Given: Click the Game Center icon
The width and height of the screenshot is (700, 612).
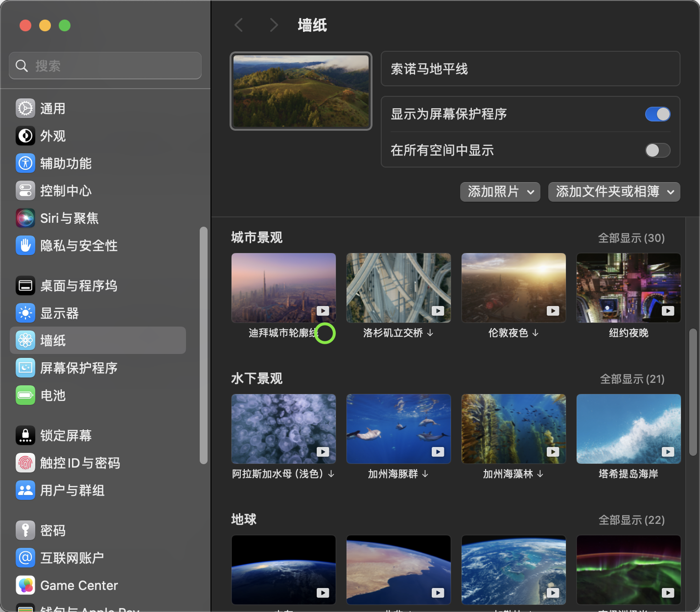Looking at the screenshot, I should pos(25,585).
